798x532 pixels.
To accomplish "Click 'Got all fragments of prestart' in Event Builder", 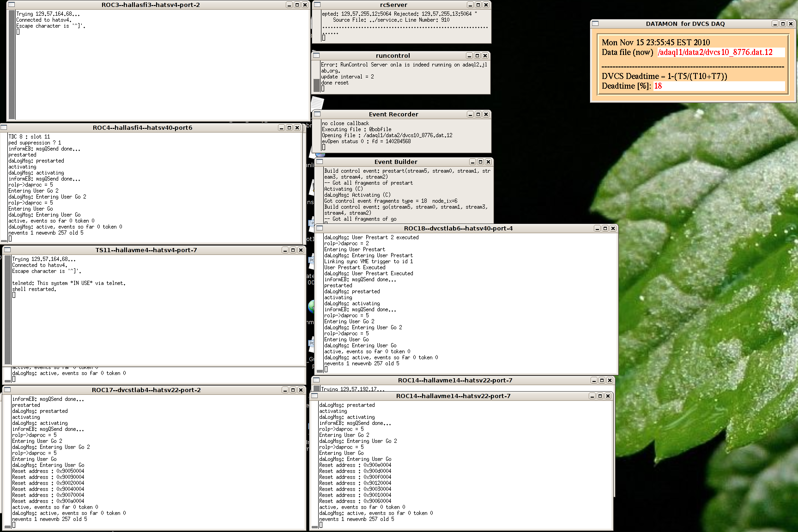I will (373, 183).
